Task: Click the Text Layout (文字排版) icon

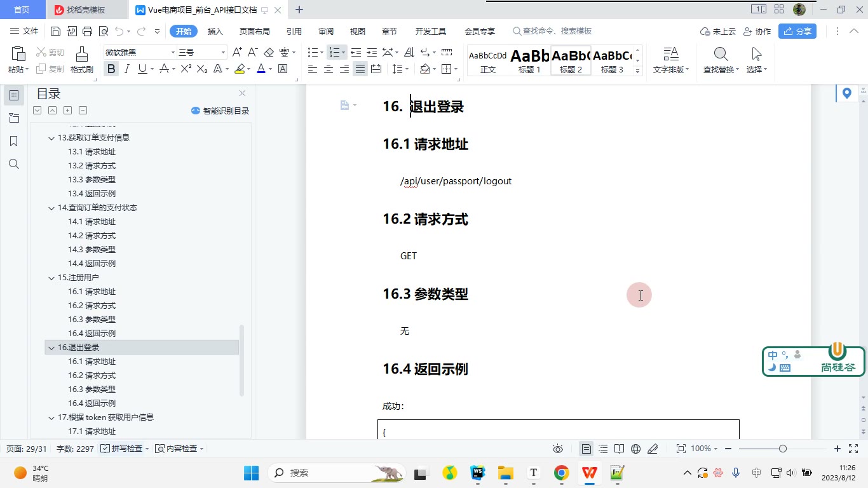Action: (x=670, y=54)
